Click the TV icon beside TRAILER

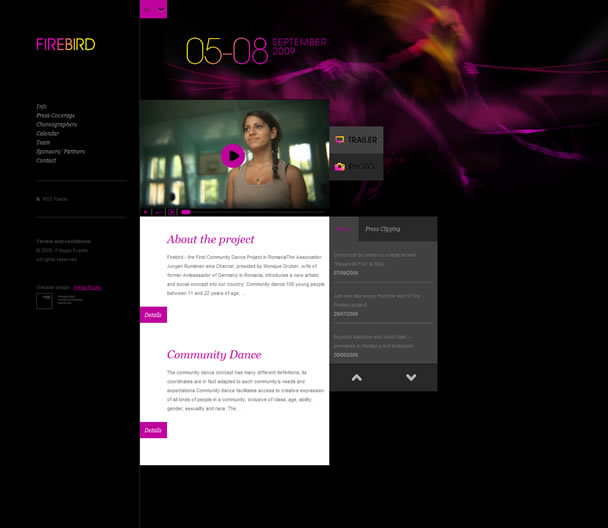(x=340, y=140)
